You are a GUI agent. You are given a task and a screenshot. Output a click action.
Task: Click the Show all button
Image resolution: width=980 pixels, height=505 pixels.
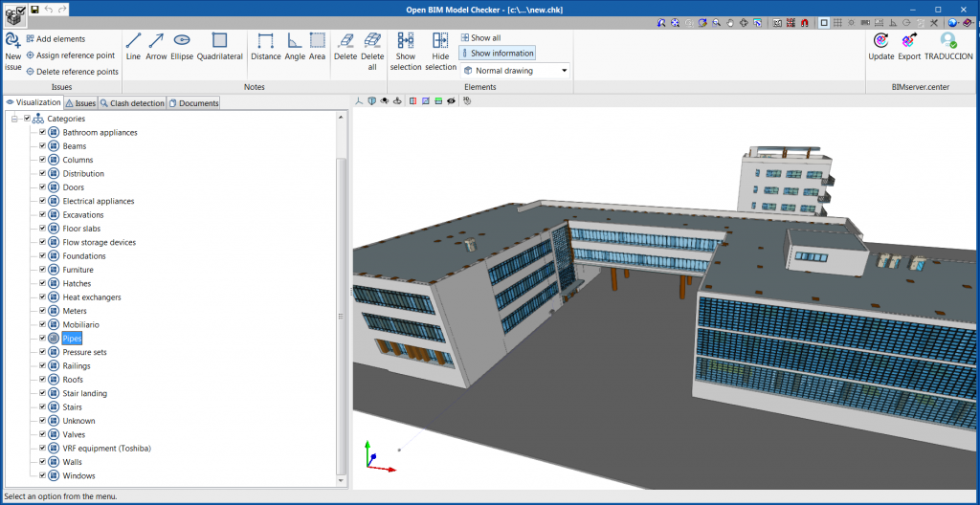tap(480, 37)
